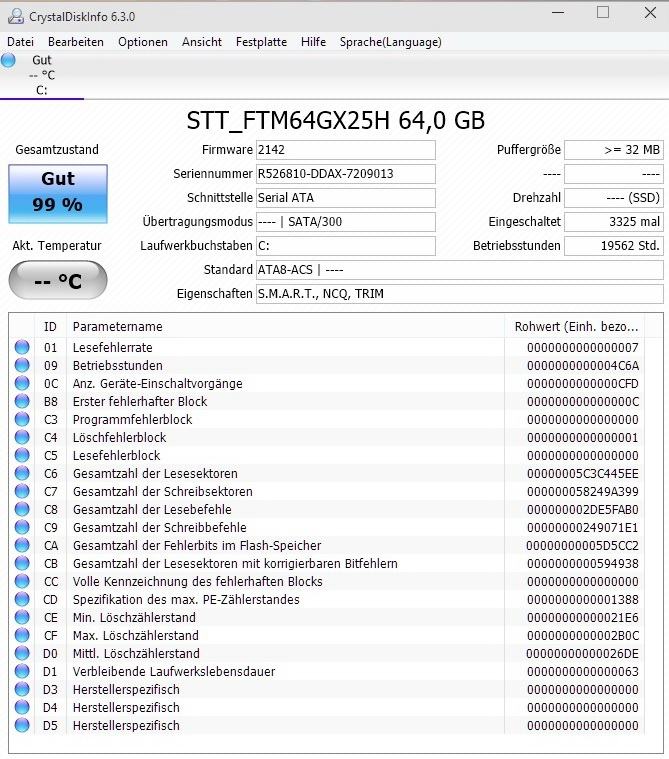Select the Programmfehlerblock parameter text

(132, 420)
